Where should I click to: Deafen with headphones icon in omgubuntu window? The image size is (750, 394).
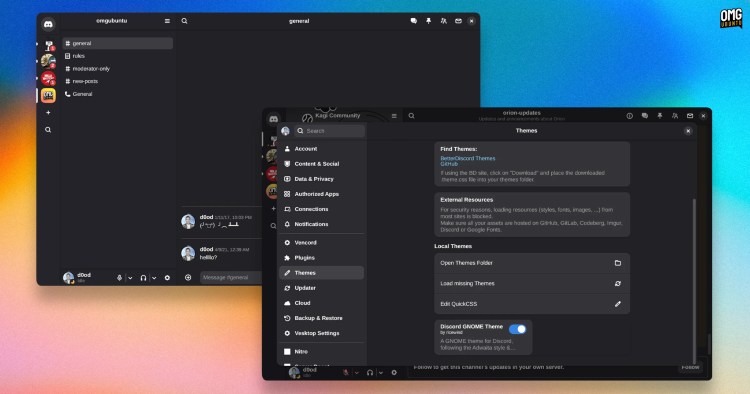pyautogui.click(x=143, y=278)
